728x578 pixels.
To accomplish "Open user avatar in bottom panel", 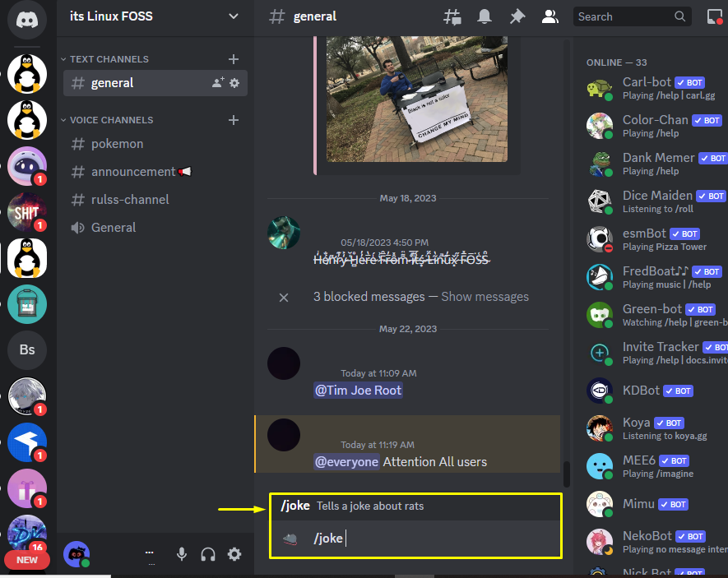I will point(77,554).
